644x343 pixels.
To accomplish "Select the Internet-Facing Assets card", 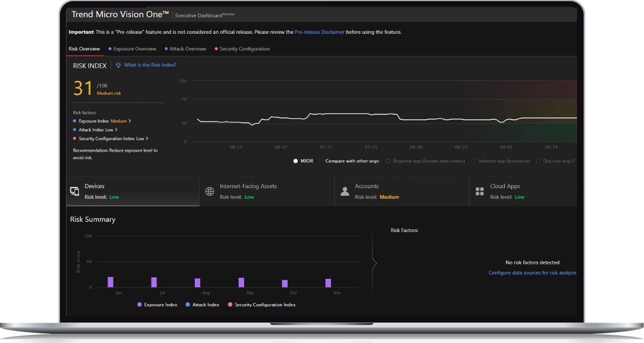I will 267,191.
